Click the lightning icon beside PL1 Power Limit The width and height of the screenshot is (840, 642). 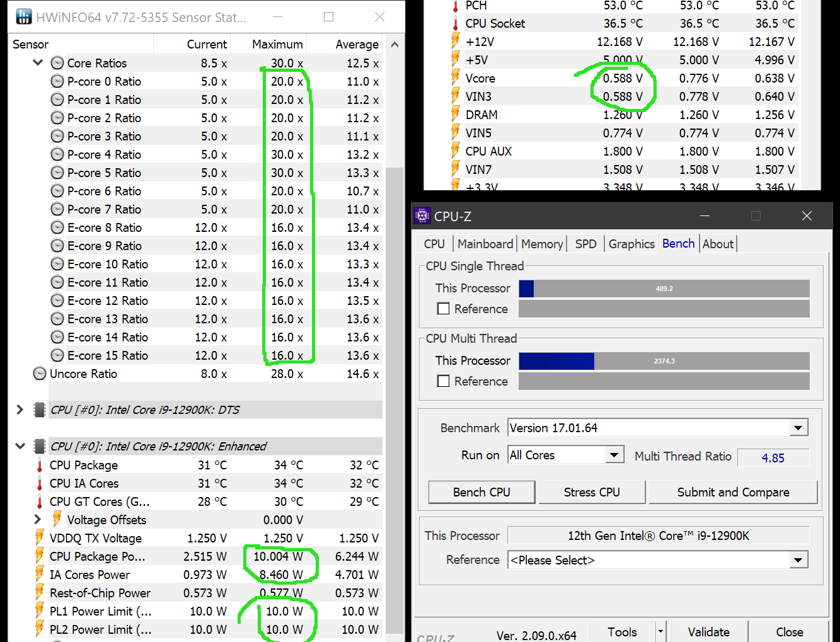coord(40,610)
